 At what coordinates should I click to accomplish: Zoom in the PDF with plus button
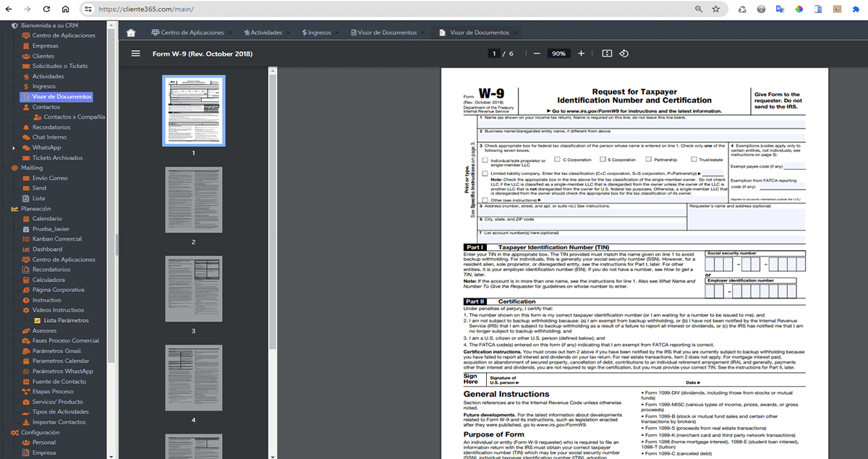[581, 53]
